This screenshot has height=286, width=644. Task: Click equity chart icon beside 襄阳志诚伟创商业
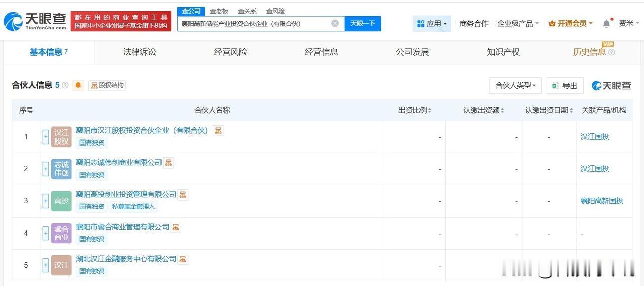[x=168, y=163]
